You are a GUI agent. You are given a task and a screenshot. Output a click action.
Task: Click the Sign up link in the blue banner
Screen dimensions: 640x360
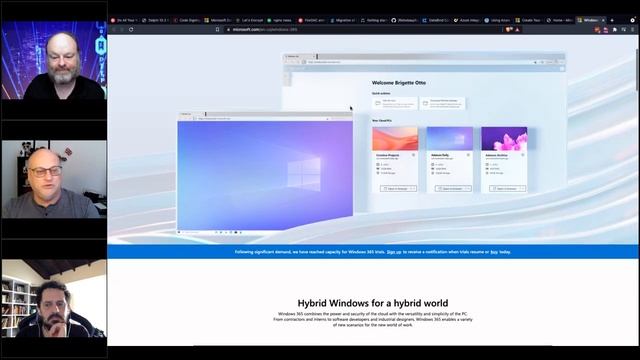coord(394,252)
